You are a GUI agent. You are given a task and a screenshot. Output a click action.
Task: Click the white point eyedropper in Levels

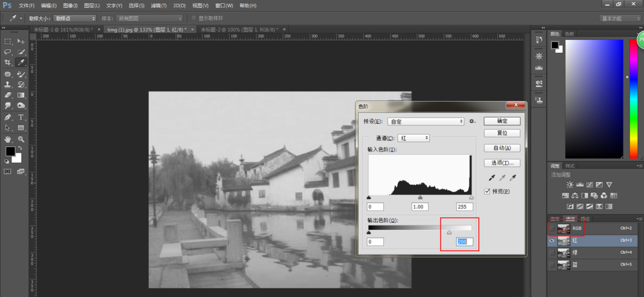tap(513, 178)
